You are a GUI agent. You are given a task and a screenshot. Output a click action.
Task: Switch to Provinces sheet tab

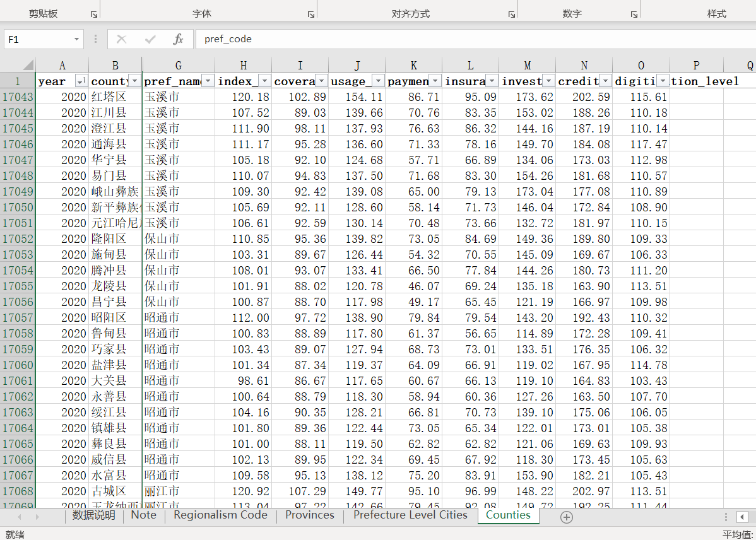click(310, 515)
